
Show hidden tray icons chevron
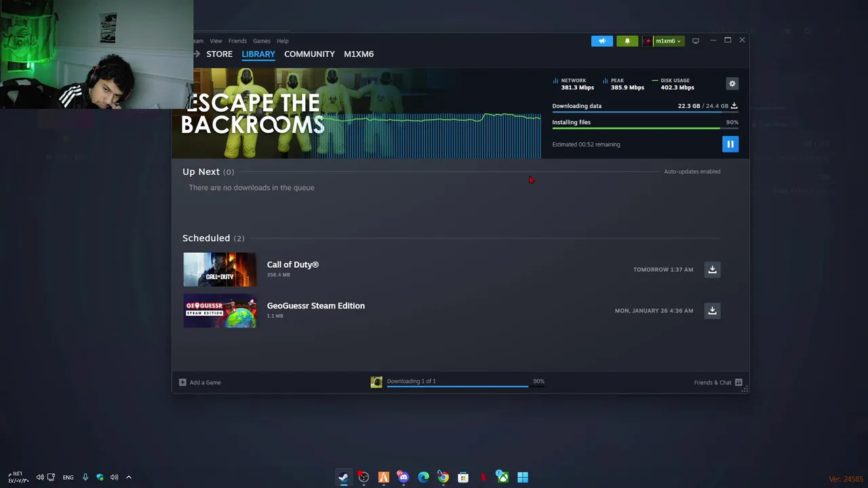tap(128, 477)
